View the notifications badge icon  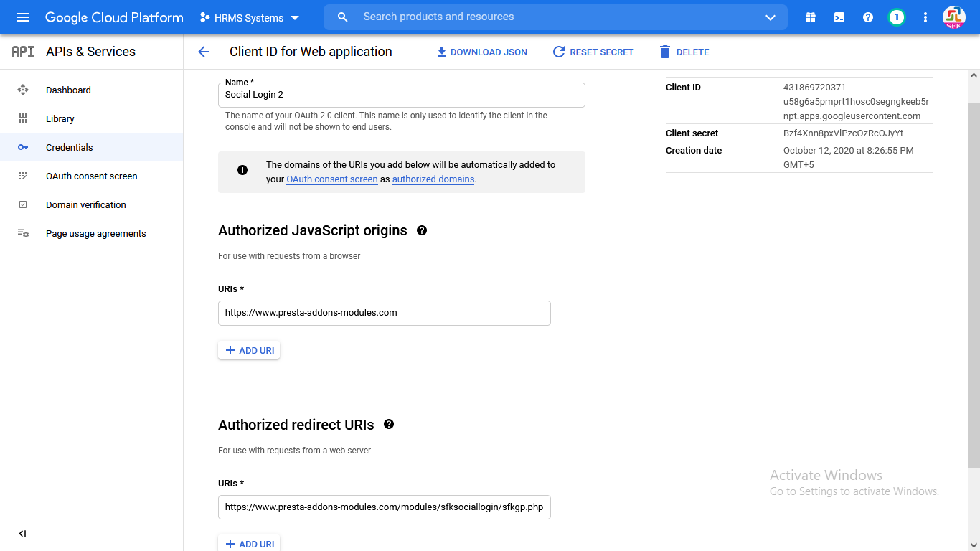[896, 17]
